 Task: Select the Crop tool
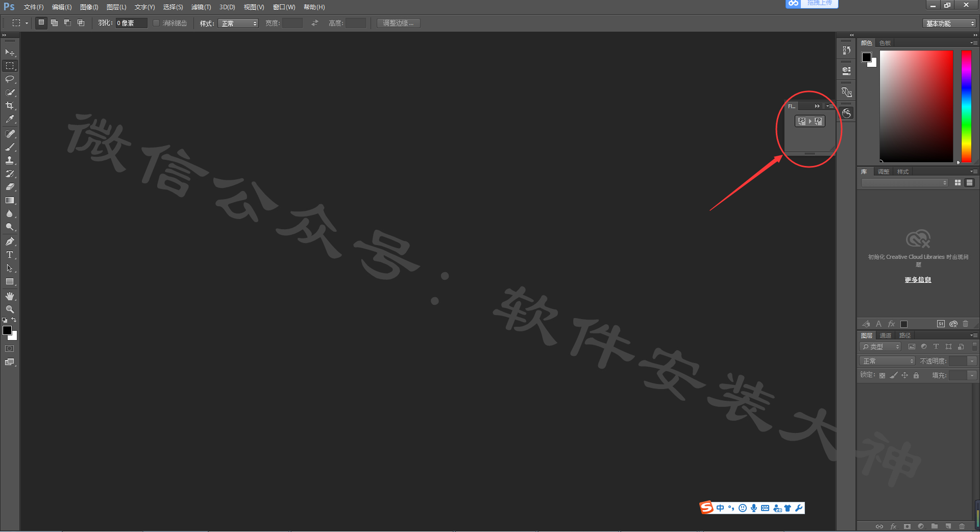pyautogui.click(x=10, y=106)
